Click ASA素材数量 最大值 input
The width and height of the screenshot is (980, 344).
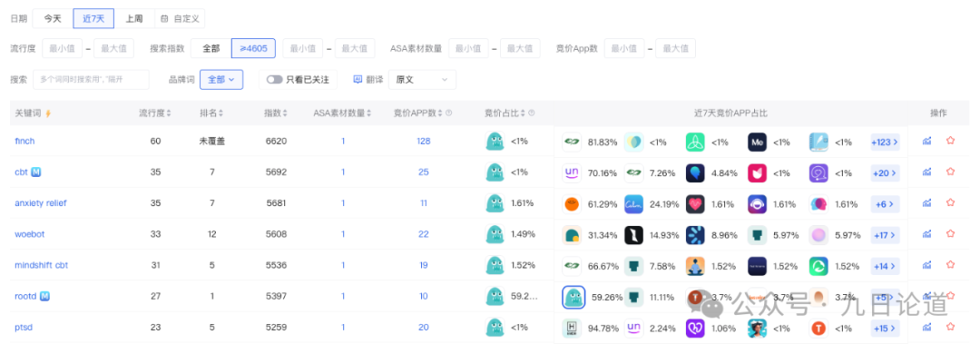pyautogui.click(x=520, y=48)
